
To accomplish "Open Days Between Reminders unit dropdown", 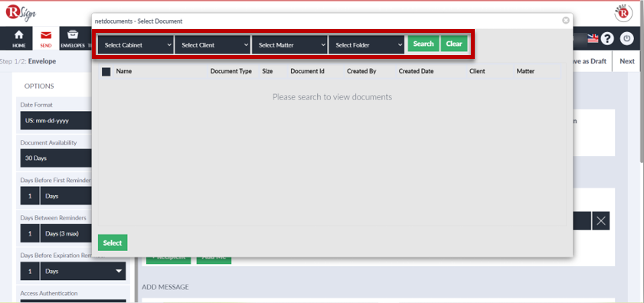I will pyautogui.click(x=66, y=233).
